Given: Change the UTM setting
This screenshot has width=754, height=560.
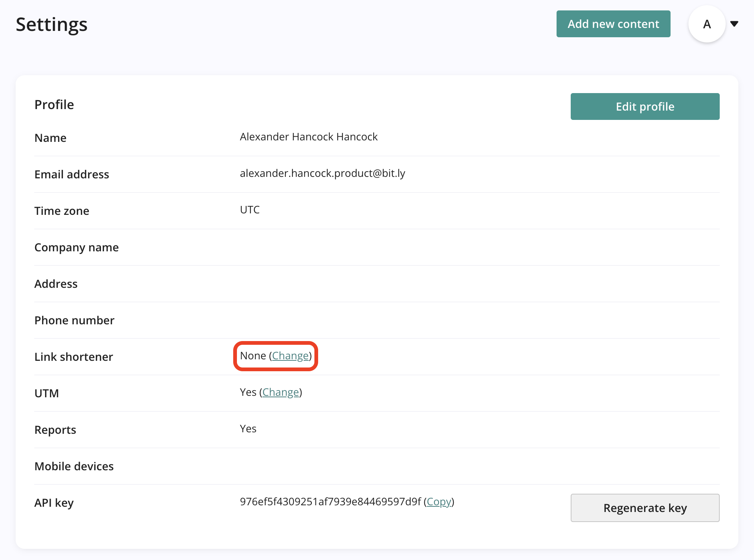Looking at the screenshot, I should tap(281, 392).
